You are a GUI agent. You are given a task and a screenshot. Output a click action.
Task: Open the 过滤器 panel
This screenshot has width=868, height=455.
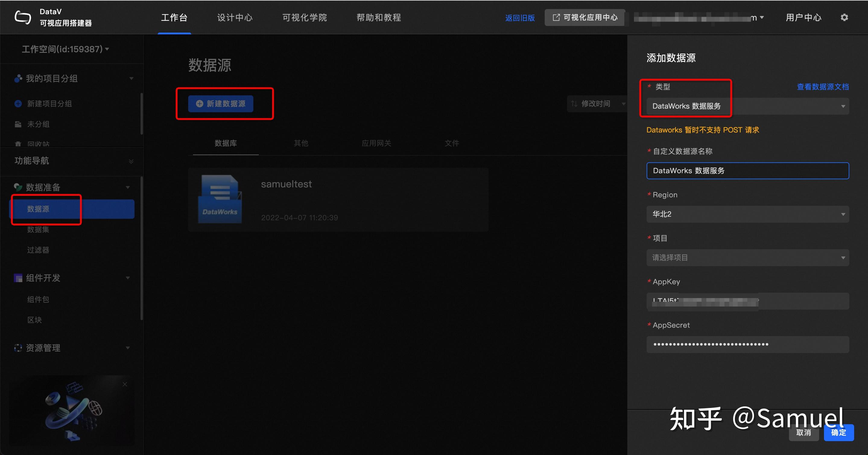click(x=38, y=250)
